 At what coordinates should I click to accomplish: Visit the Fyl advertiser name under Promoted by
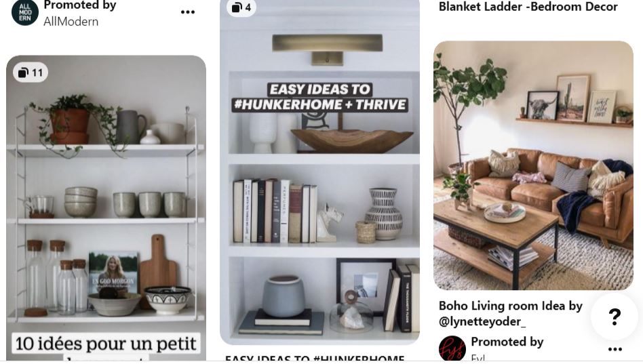click(x=478, y=358)
